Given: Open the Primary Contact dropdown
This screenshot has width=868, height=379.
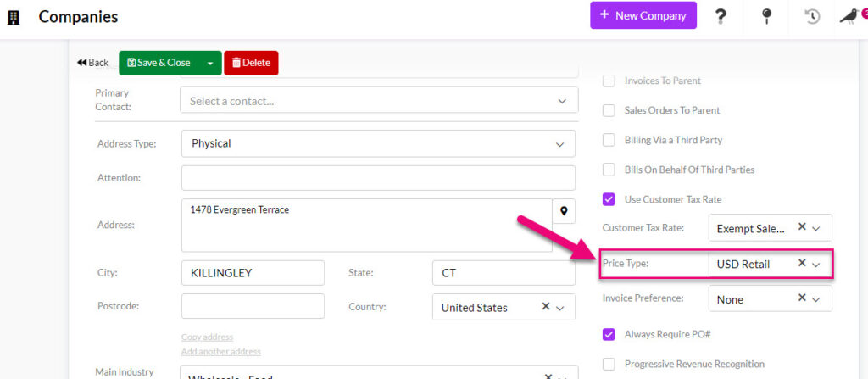Looking at the screenshot, I should tap(379, 101).
